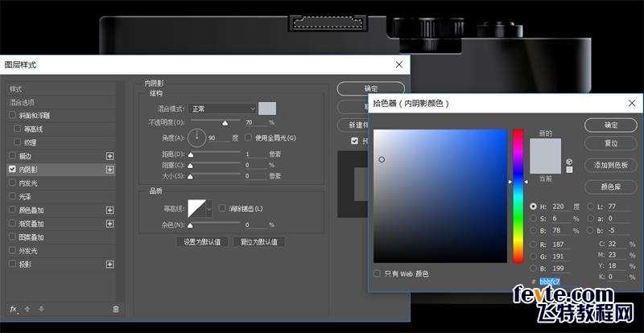
Task: Click the plus icon beside 渐变叠加
Action: point(109,224)
